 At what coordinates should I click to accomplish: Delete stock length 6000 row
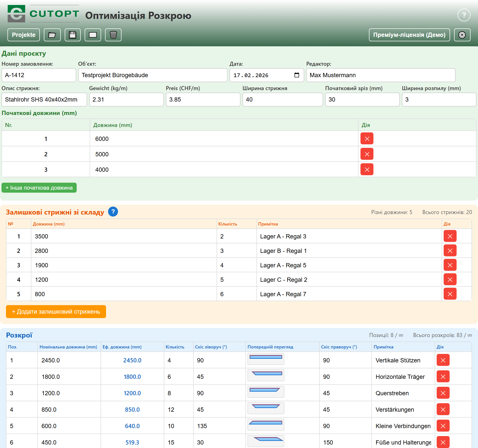[367, 139]
